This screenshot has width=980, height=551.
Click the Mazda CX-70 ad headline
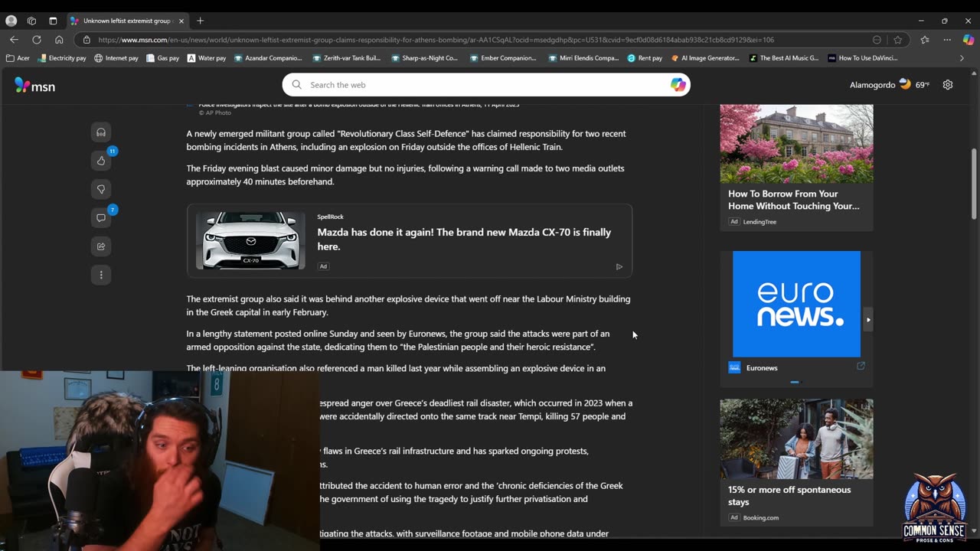point(464,239)
